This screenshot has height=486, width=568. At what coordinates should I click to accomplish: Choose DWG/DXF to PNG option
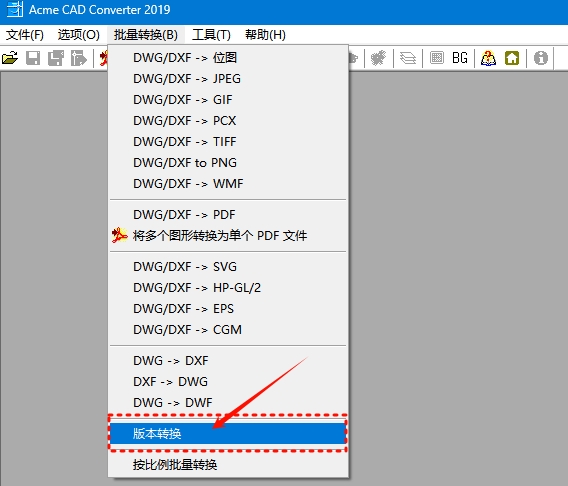(228, 163)
